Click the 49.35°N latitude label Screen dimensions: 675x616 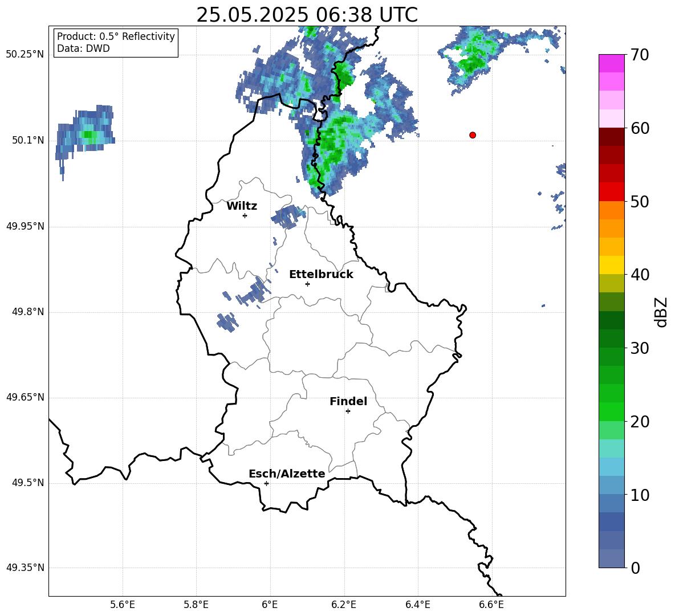click(x=25, y=568)
